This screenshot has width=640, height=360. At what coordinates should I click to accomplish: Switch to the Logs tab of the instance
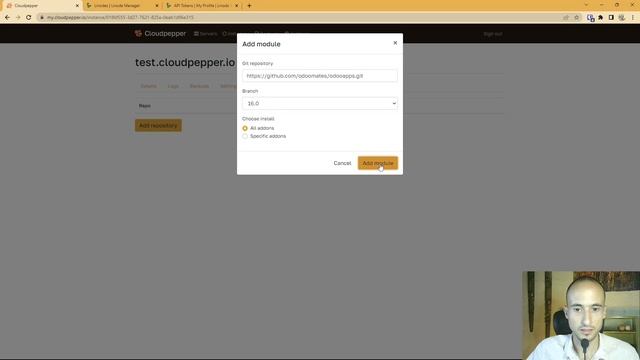173,86
